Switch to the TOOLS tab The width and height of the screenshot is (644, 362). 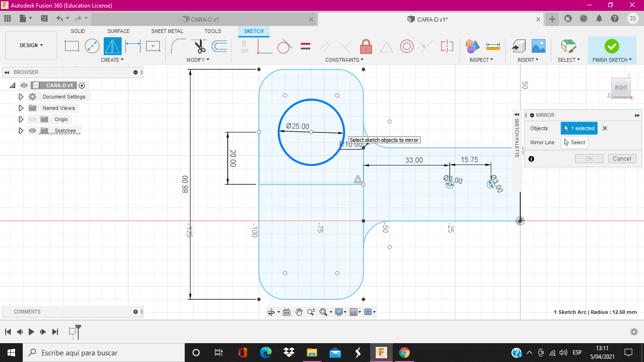213,31
